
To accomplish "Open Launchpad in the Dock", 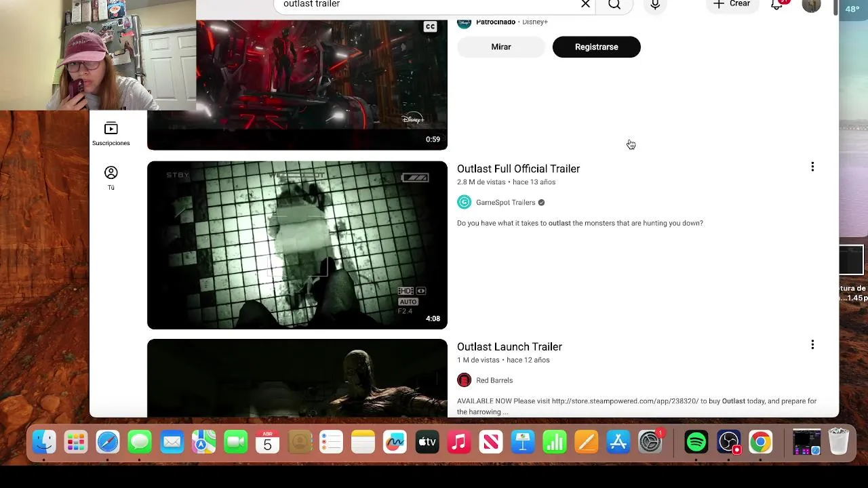I will [76, 443].
